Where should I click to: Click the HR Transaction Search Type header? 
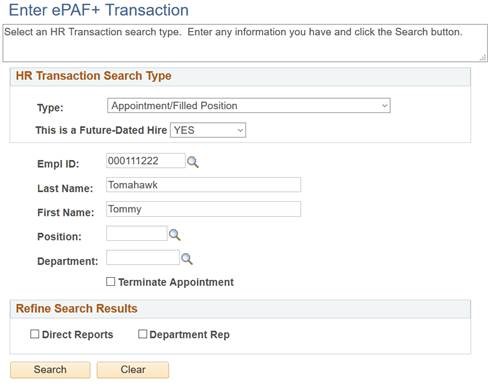pos(94,76)
